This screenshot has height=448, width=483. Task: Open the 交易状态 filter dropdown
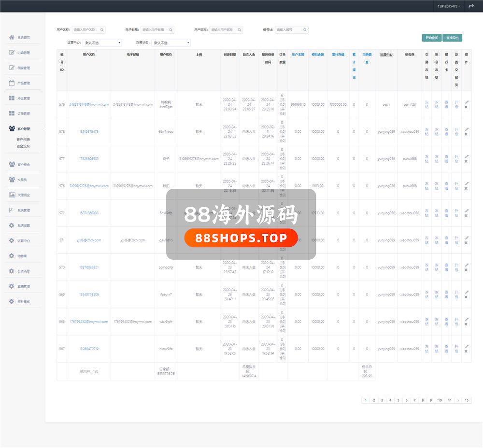171,43
